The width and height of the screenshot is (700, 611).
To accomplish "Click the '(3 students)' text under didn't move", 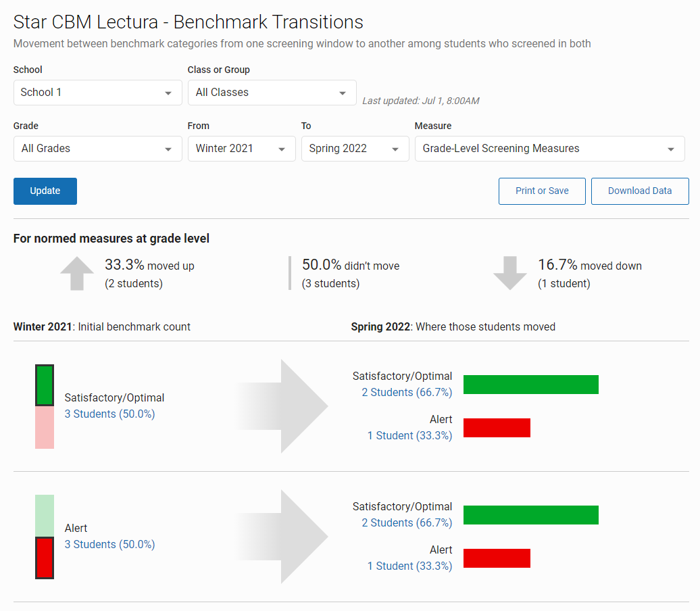I will pyautogui.click(x=331, y=284).
